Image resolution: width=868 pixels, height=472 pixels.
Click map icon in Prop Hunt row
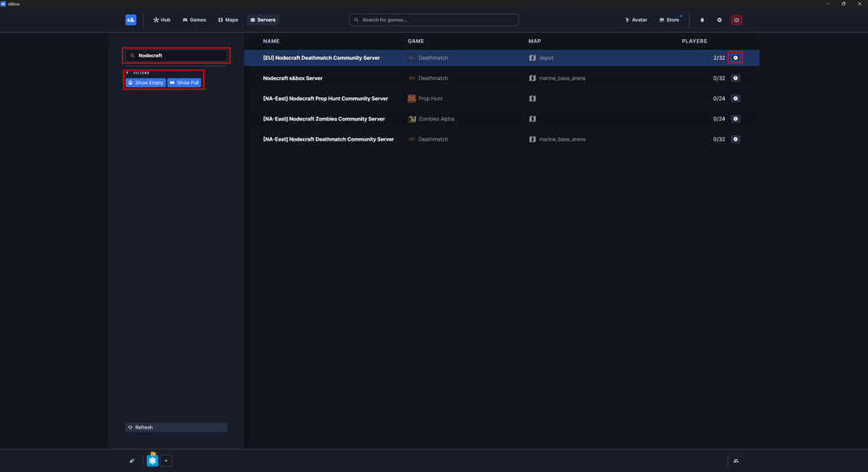(533, 99)
